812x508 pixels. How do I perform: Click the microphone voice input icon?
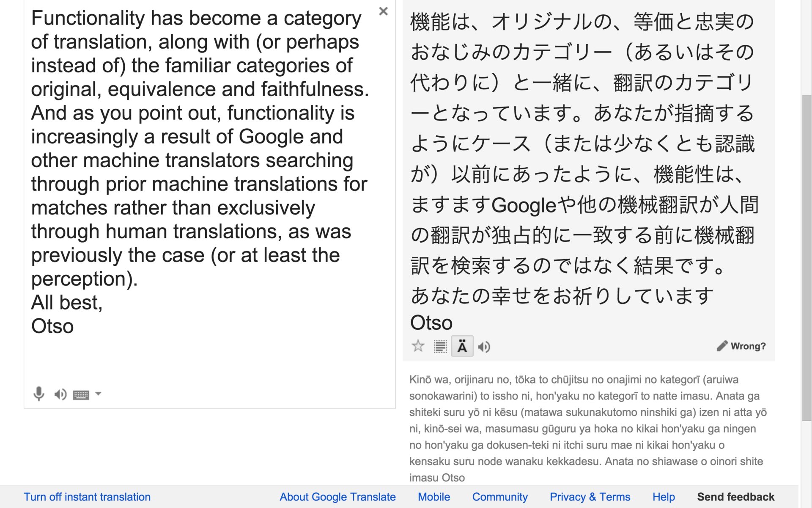tap(38, 394)
